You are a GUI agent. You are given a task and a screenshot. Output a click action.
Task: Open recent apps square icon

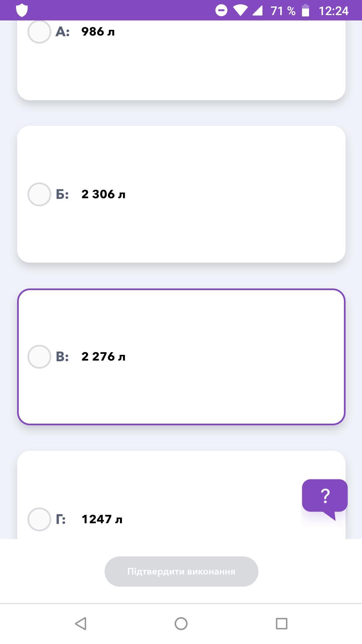click(282, 624)
